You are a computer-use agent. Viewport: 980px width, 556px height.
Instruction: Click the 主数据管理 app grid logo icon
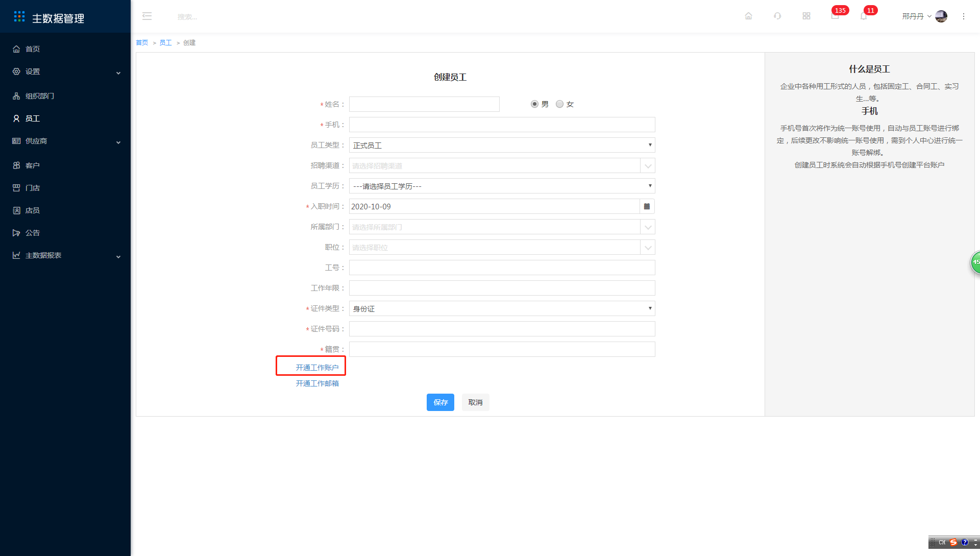pos(19,17)
